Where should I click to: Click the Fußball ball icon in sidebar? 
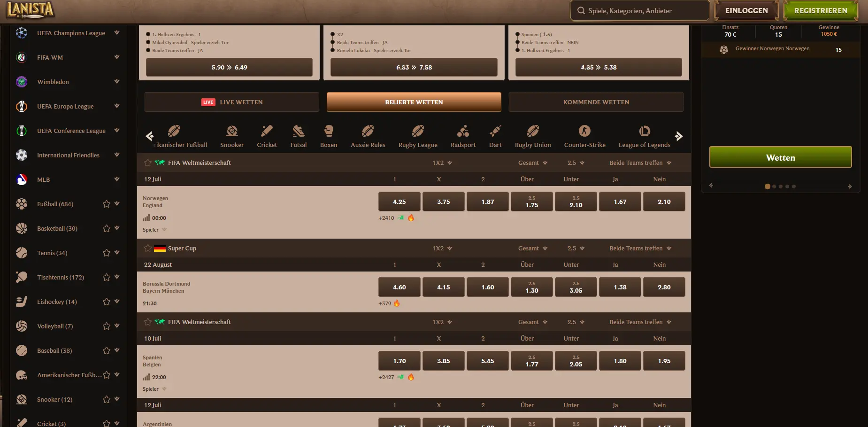coord(22,204)
